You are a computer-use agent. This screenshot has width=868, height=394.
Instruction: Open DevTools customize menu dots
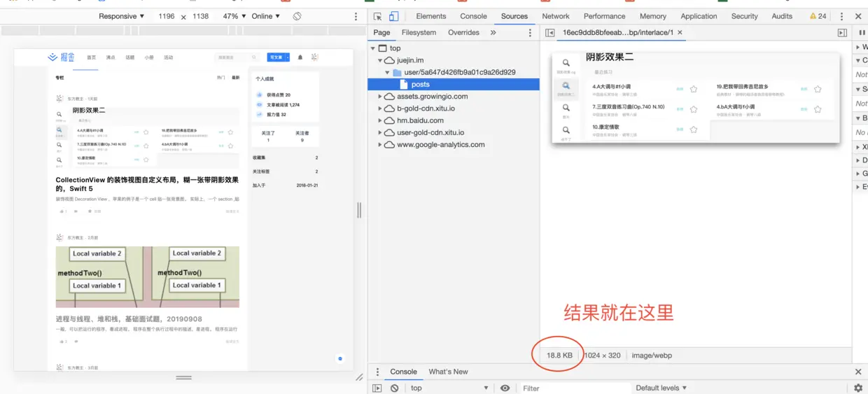(x=841, y=16)
